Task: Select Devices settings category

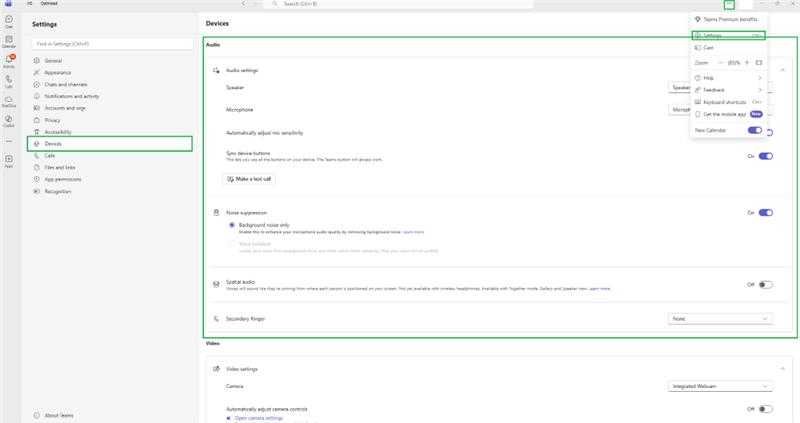Action: (x=110, y=144)
